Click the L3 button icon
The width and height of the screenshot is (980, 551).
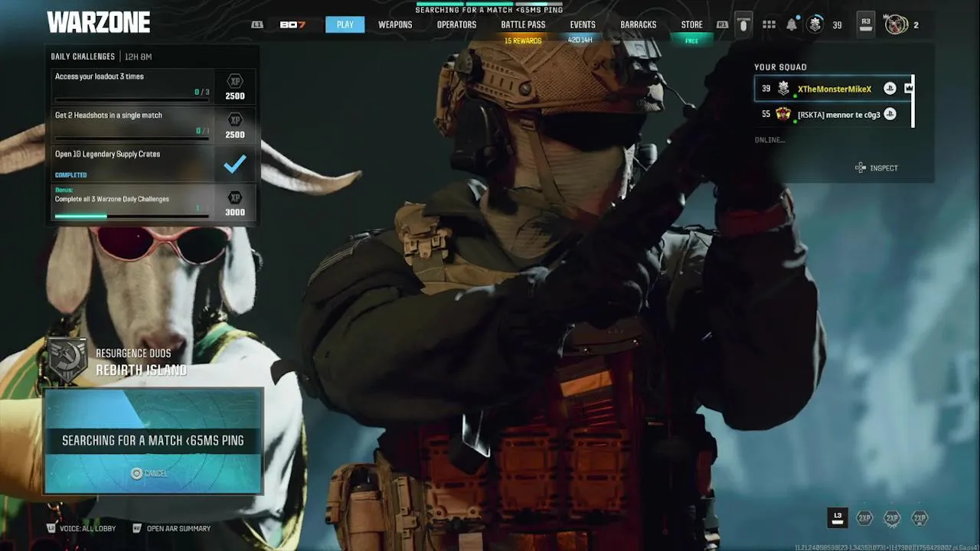tap(838, 518)
